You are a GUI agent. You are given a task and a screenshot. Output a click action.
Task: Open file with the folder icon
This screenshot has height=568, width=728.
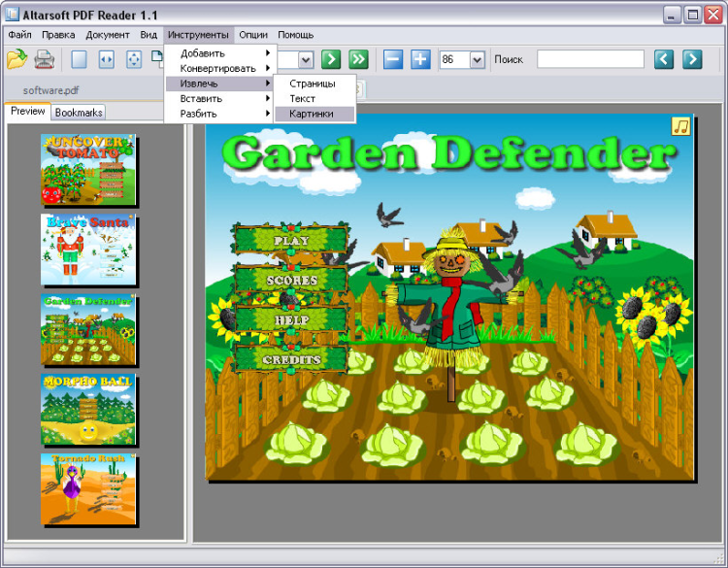pyautogui.click(x=17, y=59)
